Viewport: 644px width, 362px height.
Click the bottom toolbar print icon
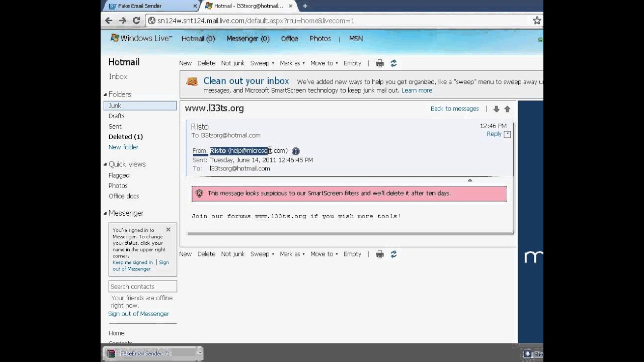coord(380,254)
